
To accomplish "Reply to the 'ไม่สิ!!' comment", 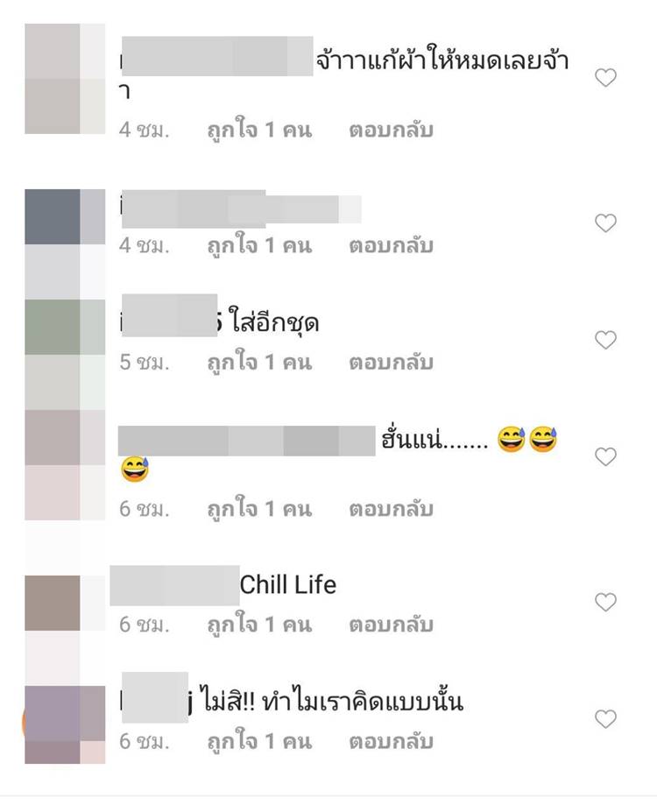I will click(x=391, y=742).
